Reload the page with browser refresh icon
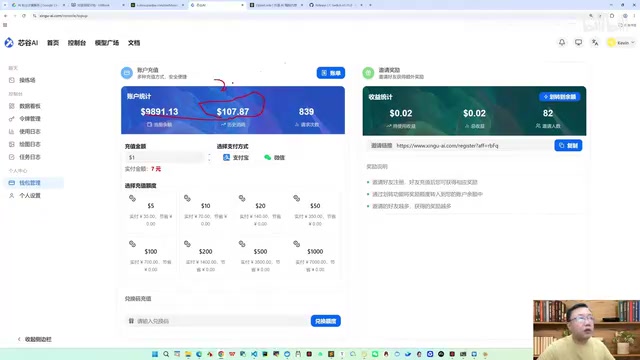640x360 pixels. [24, 16]
